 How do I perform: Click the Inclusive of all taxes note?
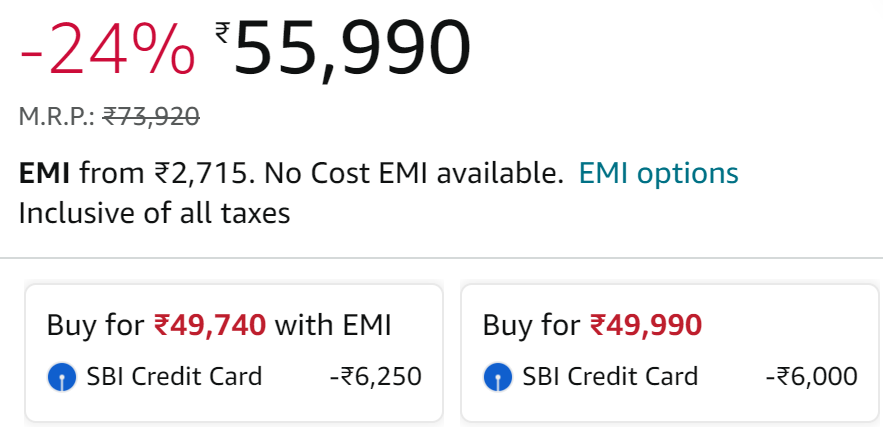(x=154, y=213)
